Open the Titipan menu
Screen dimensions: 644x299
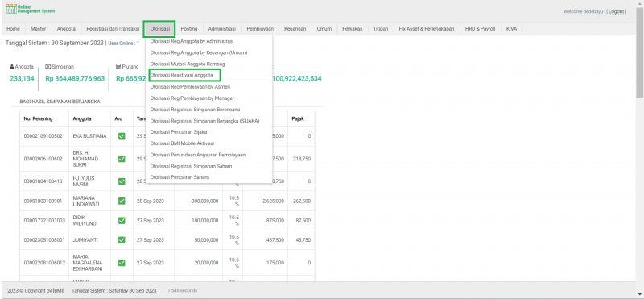(x=381, y=29)
